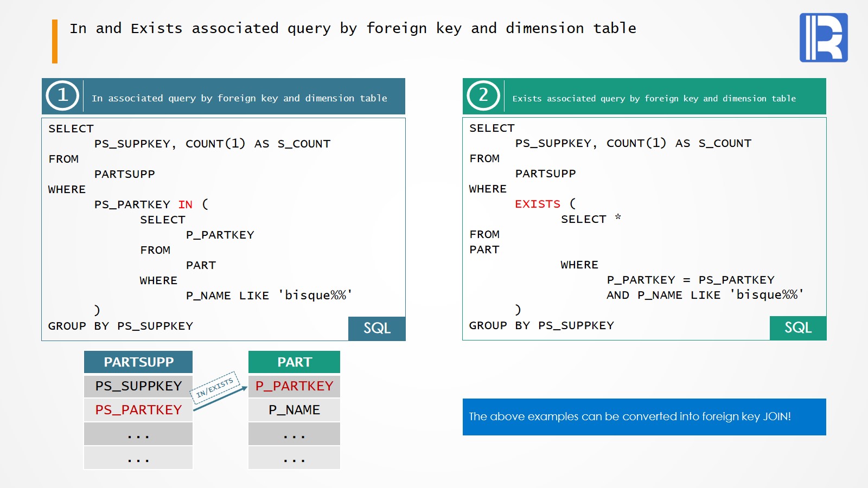Click the red EXISTS keyword in query
868x488 pixels.
point(537,204)
